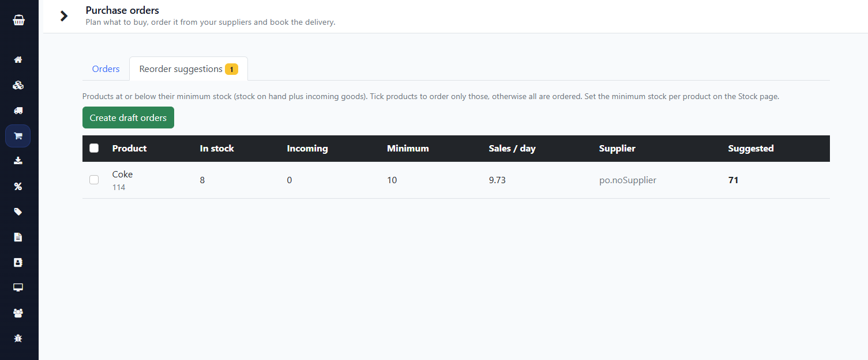The image size is (868, 360).
Task: Switch to the Orders tab
Action: [x=106, y=69]
